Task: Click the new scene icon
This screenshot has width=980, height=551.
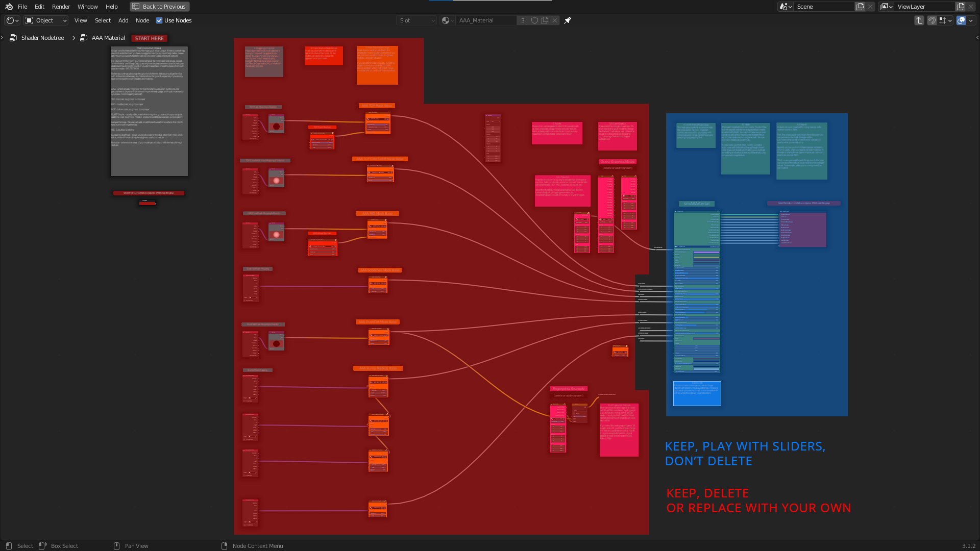Action: coord(860,7)
